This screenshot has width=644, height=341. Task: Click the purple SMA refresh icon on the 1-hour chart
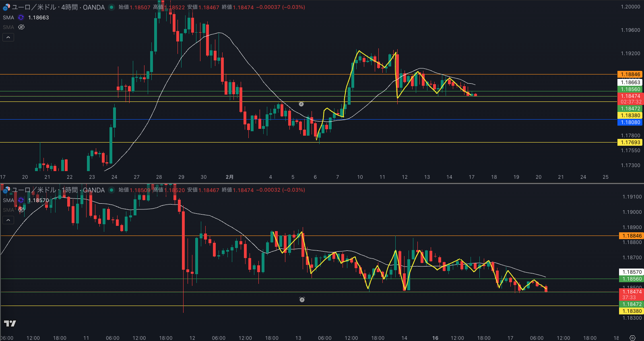21,200
